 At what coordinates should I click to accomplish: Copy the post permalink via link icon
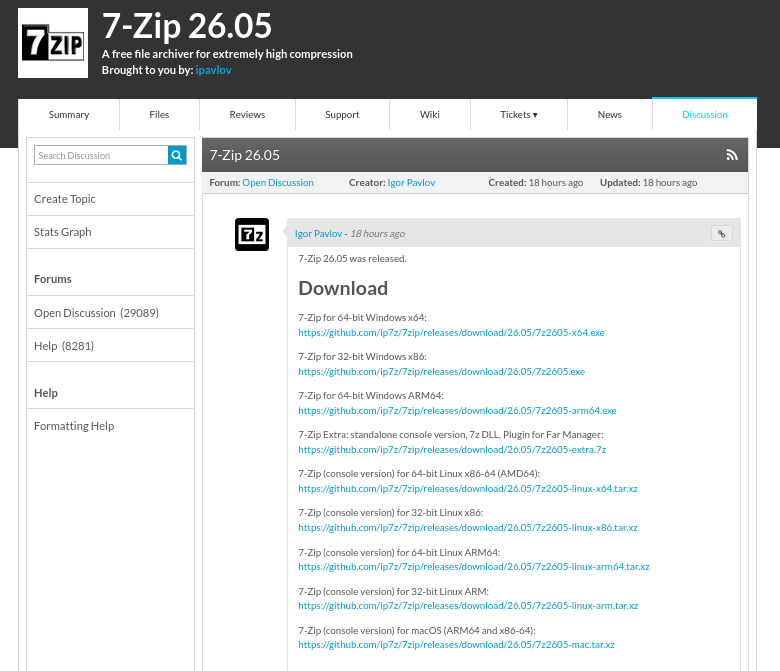(x=721, y=233)
